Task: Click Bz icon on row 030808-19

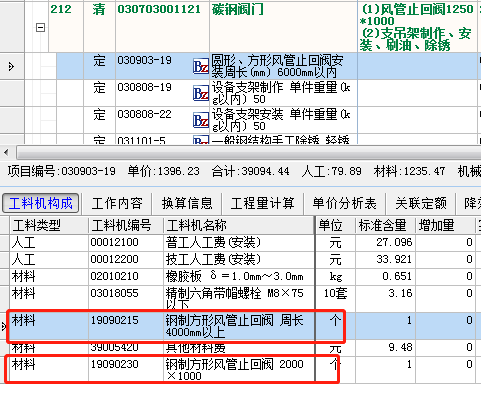Action: tap(201, 94)
